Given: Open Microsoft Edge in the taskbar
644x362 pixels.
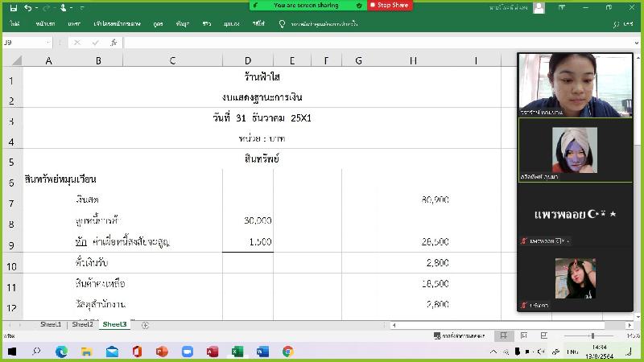Looking at the screenshot, I should pyautogui.click(x=62, y=352).
